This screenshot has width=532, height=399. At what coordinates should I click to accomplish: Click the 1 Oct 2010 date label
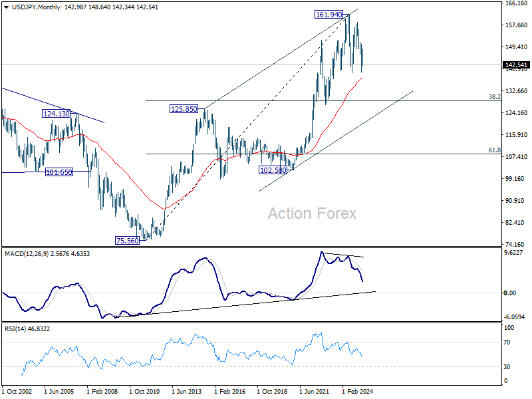pos(144,392)
